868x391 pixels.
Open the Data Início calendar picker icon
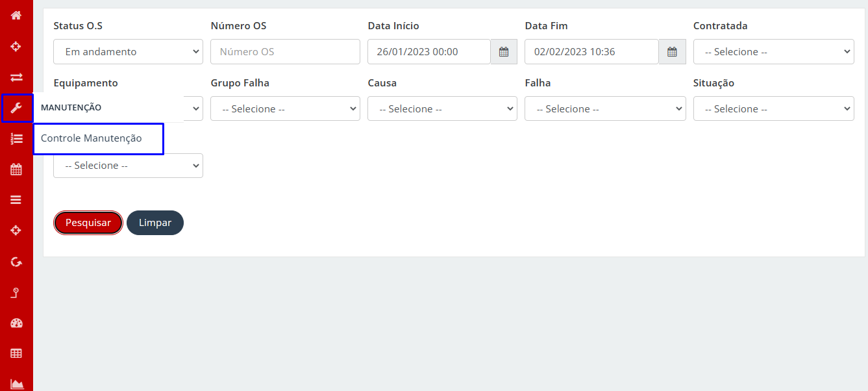[x=504, y=52]
